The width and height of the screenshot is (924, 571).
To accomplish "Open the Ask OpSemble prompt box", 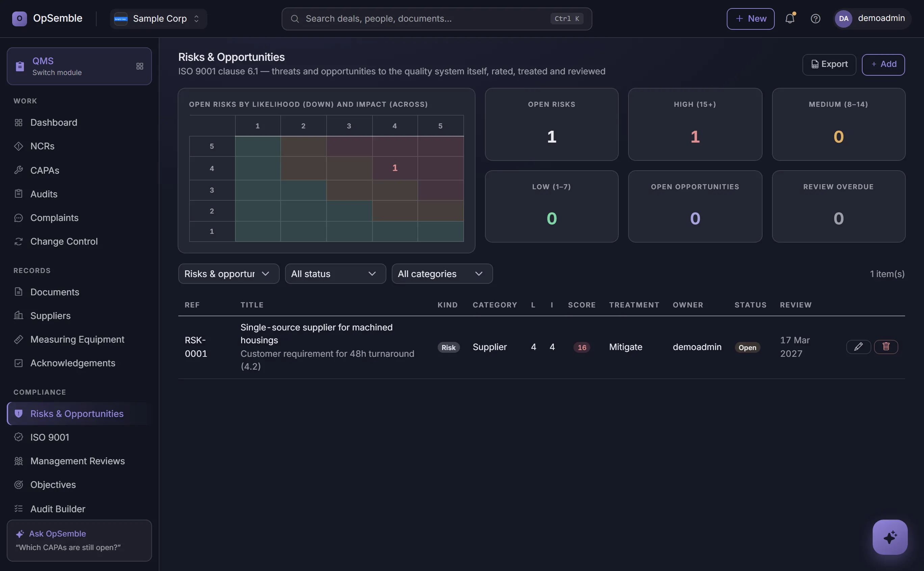I will (x=79, y=540).
